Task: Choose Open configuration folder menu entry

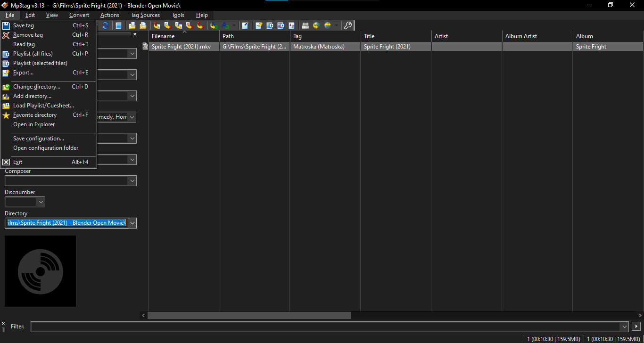Action: tap(49, 148)
